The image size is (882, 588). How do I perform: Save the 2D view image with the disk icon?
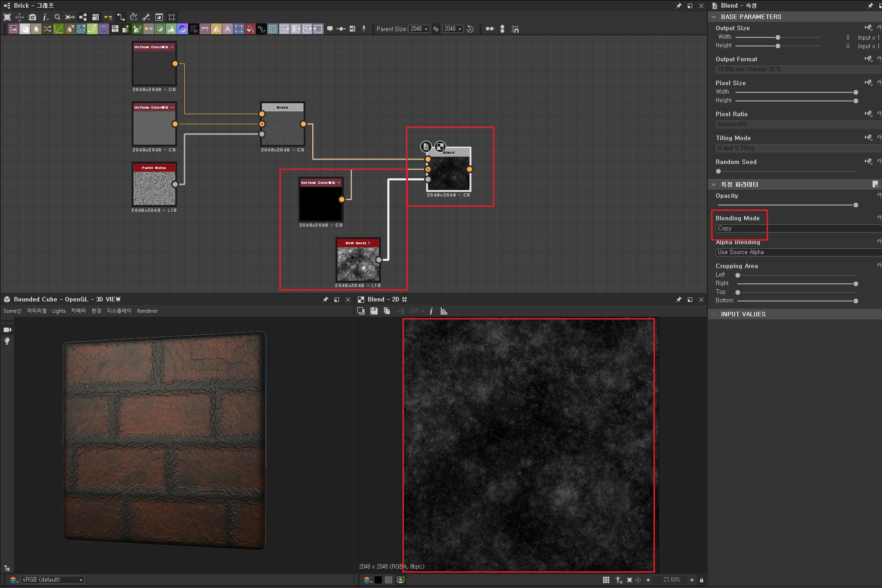[x=374, y=311]
